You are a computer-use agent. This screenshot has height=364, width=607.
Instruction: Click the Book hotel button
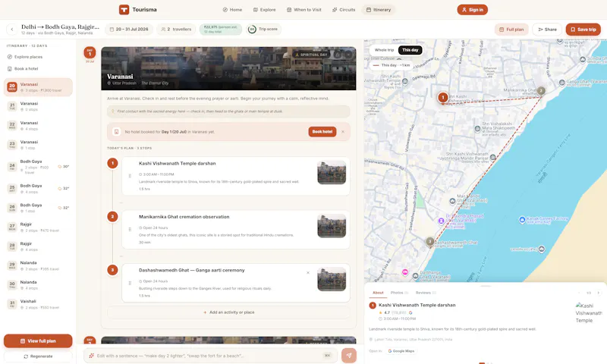[x=322, y=131]
